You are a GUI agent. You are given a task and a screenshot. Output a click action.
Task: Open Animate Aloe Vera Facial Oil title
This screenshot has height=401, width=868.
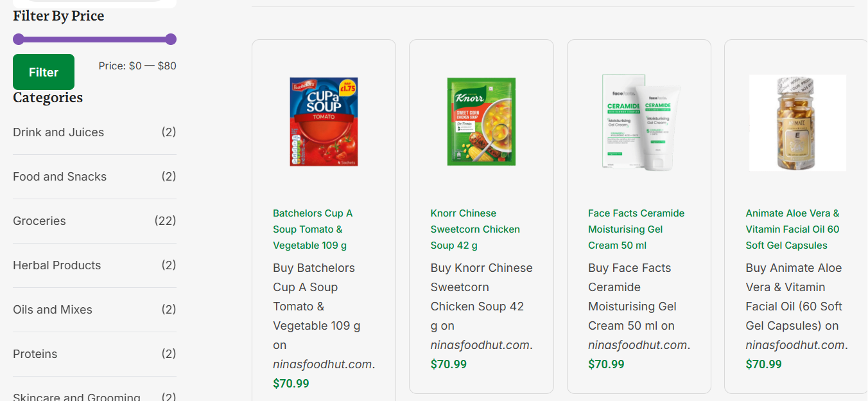792,229
